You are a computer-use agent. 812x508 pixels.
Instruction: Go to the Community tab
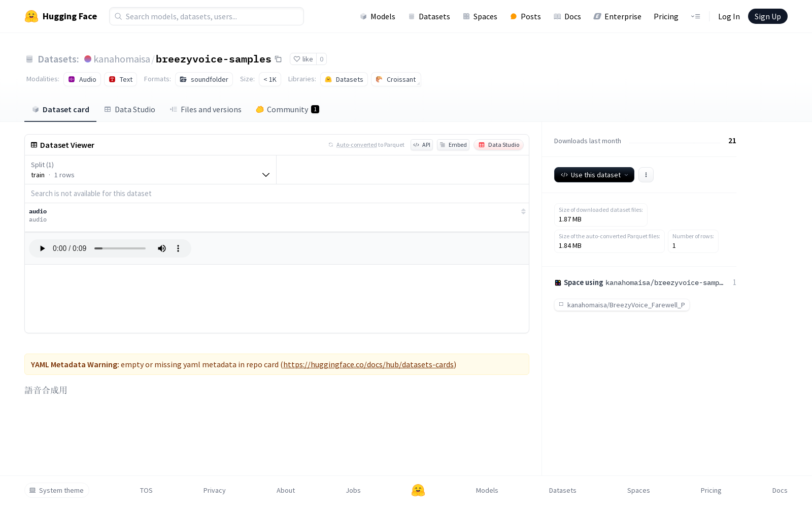(287, 110)
